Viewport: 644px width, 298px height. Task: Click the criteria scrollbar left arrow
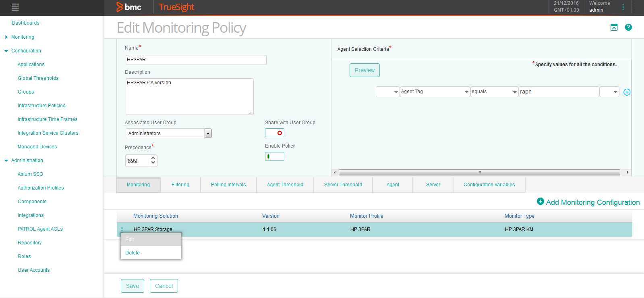click(335, 173)
